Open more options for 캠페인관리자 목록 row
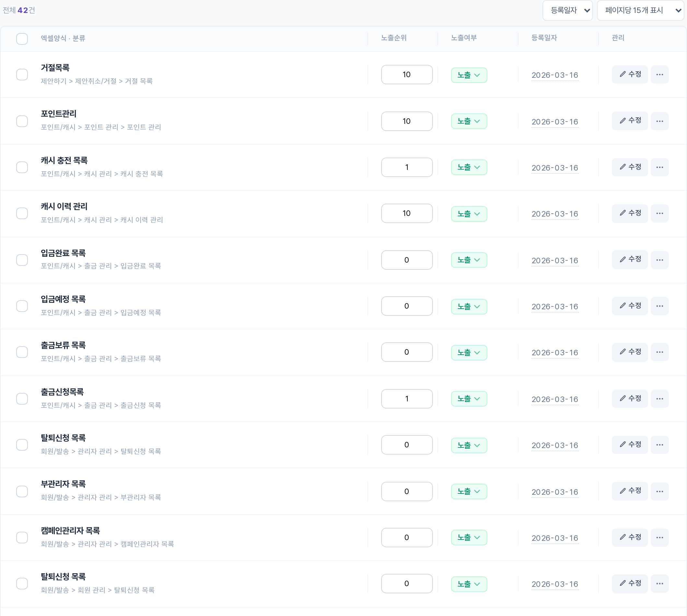This screenshot has height=616, width=687. (x=659, y=538)
